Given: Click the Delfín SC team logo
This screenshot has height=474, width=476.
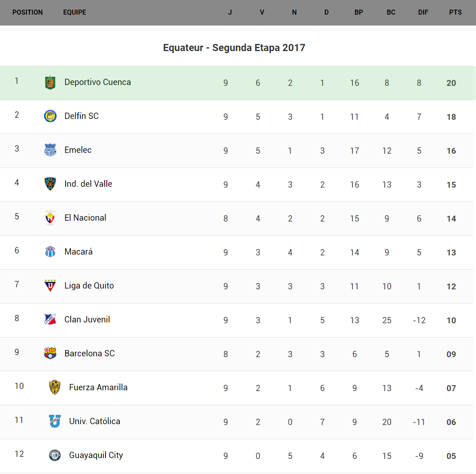Looking at the screenshot, I should 50,116.
